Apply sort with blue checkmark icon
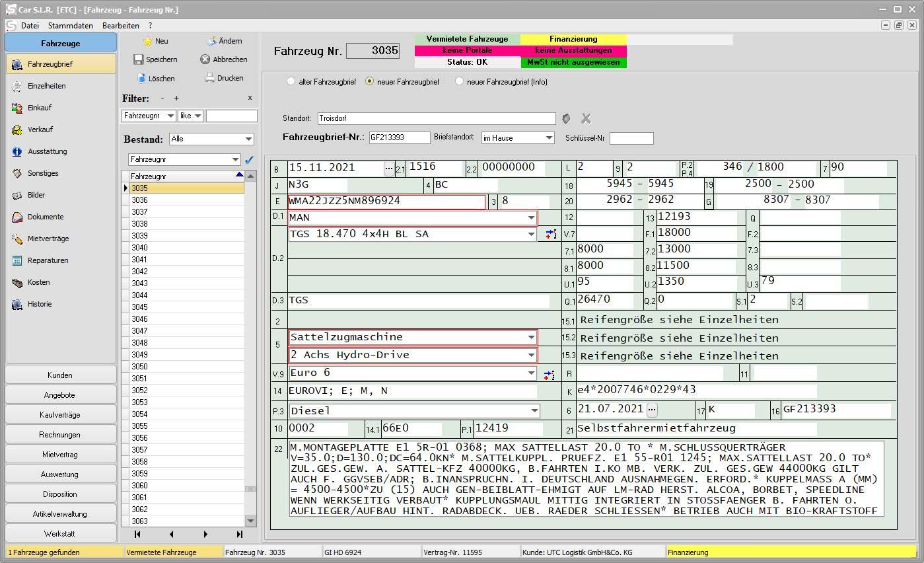Viewport: 924px width, 563px height. [x=249, y=160]
